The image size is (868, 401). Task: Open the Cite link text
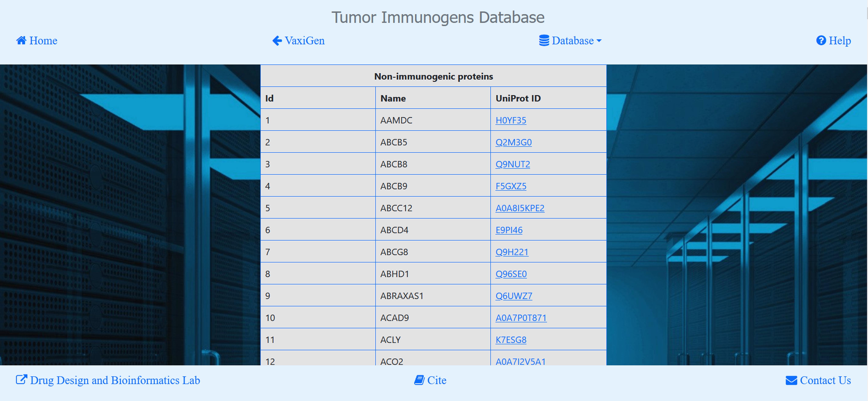coord(437,380)
